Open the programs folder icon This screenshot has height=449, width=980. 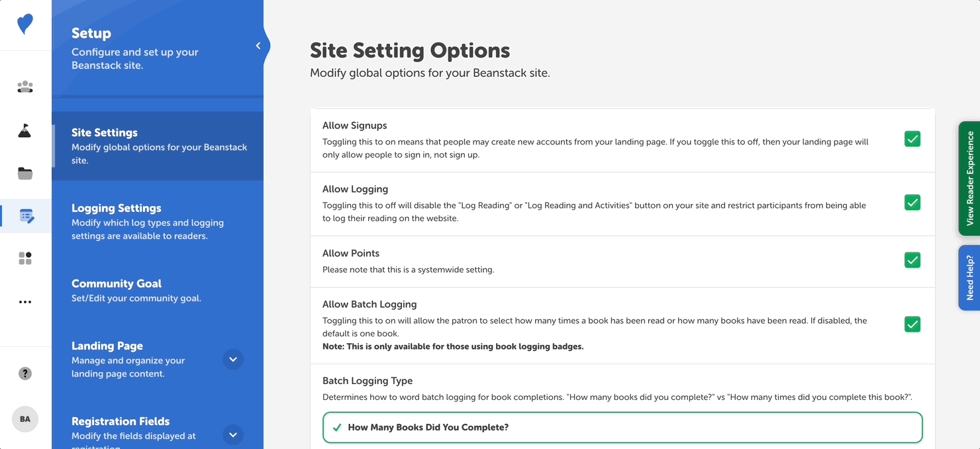[x=24, y=173]
